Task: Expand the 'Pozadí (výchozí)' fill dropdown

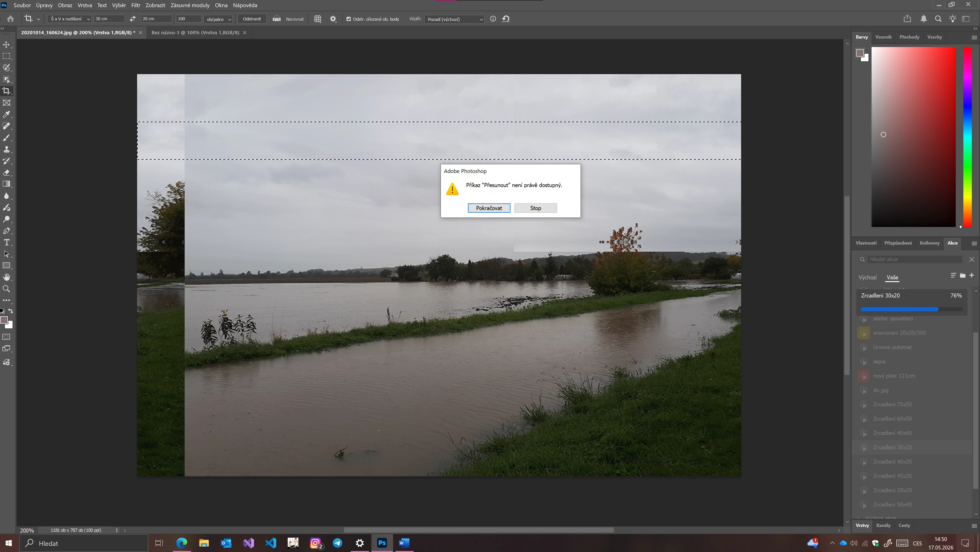Action: point(454,19)
